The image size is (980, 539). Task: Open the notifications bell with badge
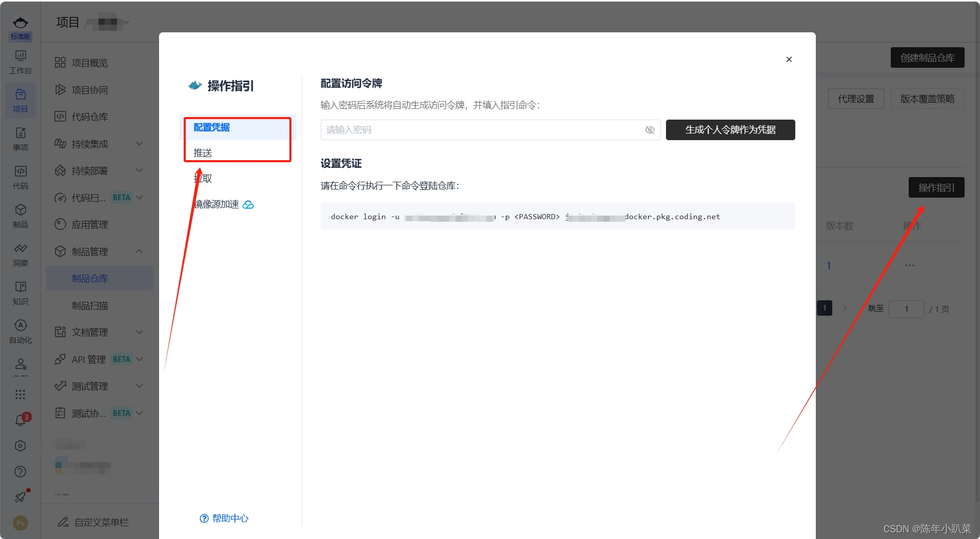tap(21, 420)
